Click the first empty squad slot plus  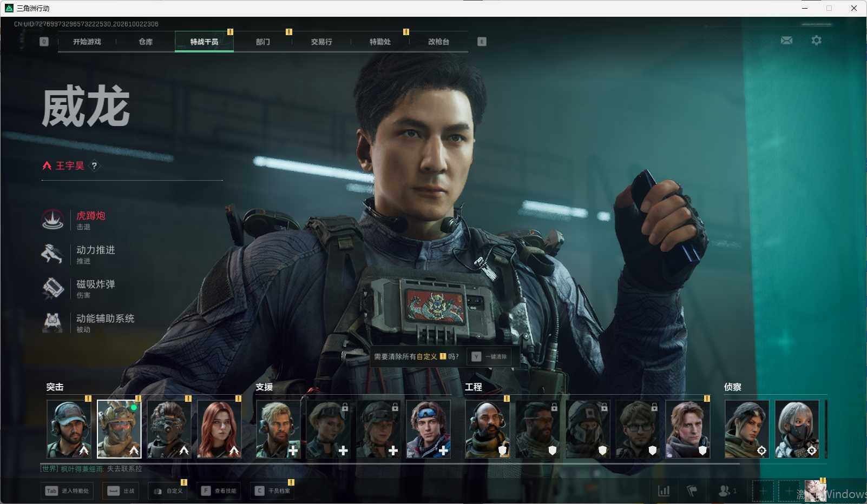tap(763, 491)
